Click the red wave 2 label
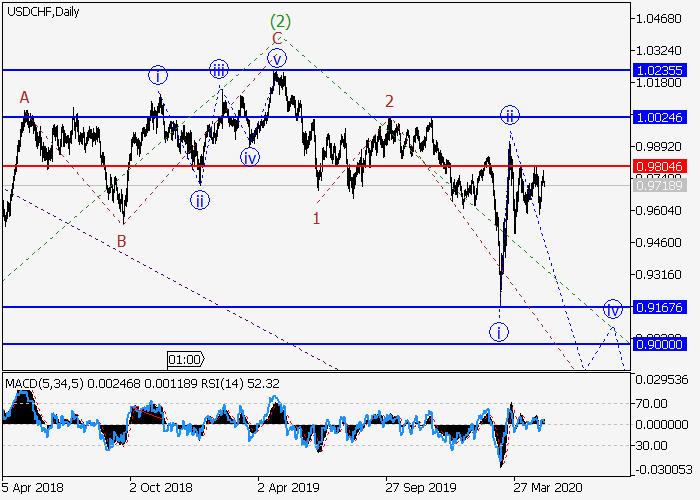The width and height of the screenshot is (700, 500). (x=389, y=100)
